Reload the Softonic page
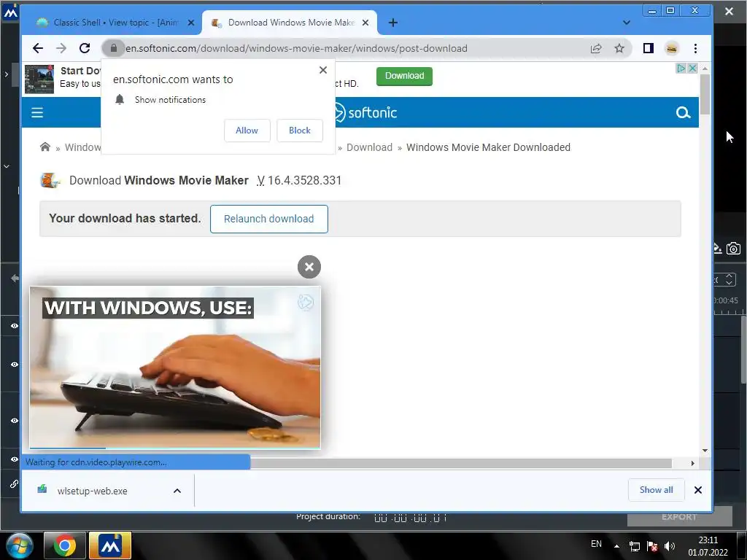This screenshot has width=747, height=560. (85, 48)
